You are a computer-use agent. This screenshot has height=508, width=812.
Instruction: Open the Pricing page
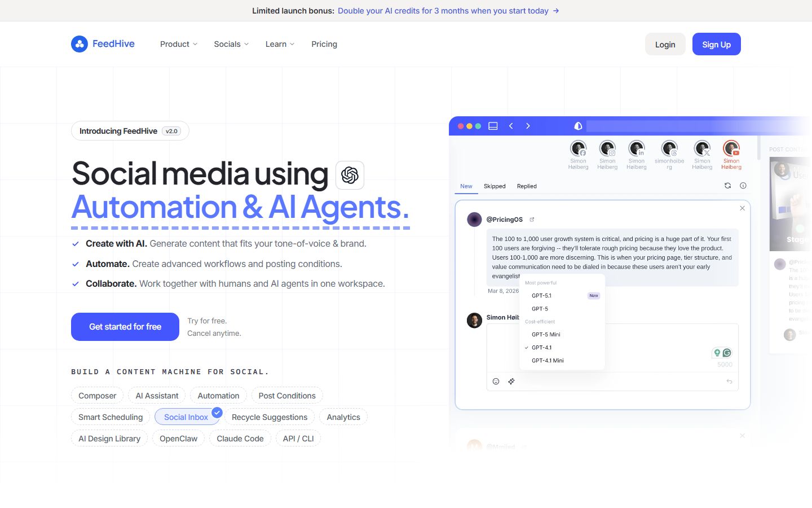click(x=324, y=44)
